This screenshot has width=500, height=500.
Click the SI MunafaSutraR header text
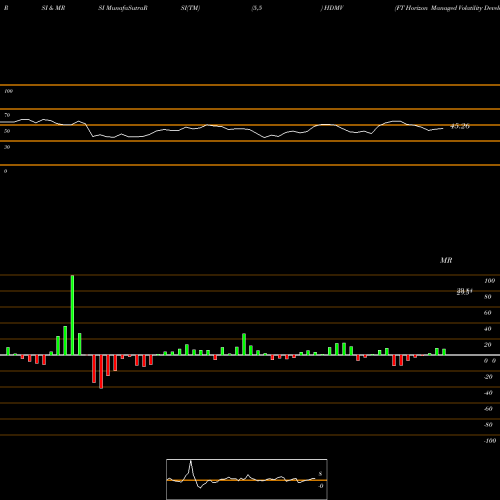point(123,8)
